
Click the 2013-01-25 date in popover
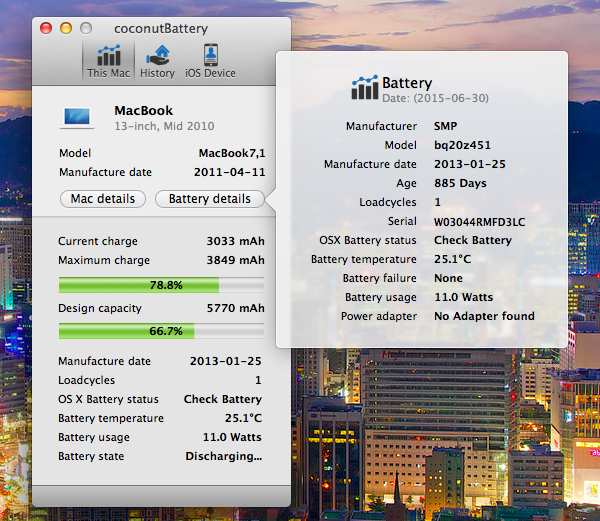(470, 164)
